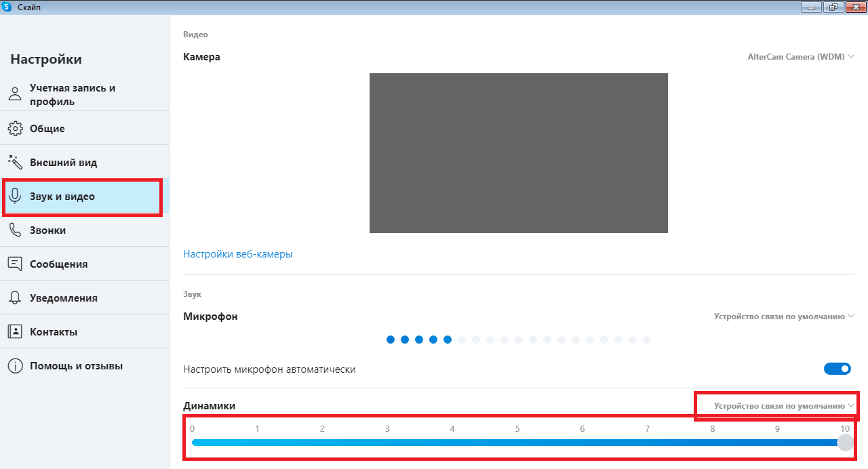
Task: Click the bell icon for Уведомления
Action: click(x=15, y=298)
